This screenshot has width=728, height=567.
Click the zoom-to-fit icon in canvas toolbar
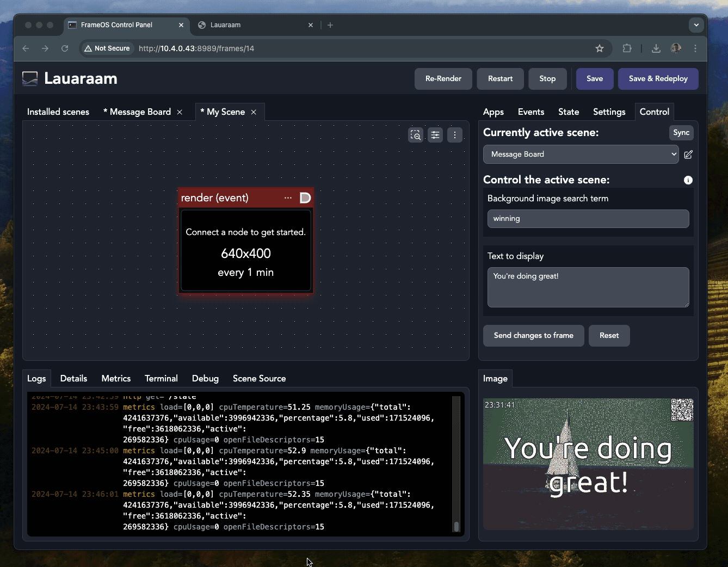pyautogui.click(x=416, y=135)
